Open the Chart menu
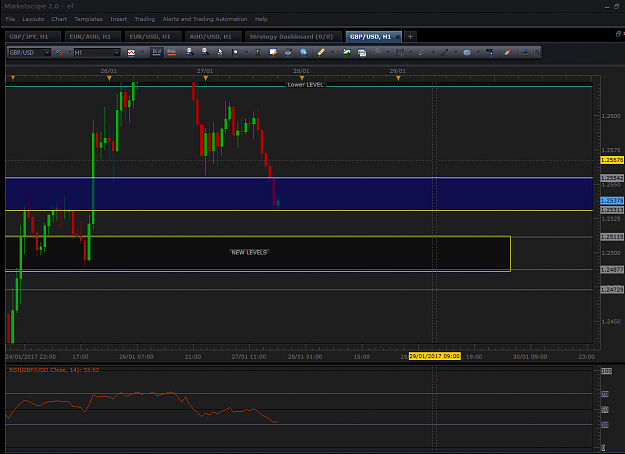Screen dimensions: 625x454 pyautogui.click(x=59, y=19)
